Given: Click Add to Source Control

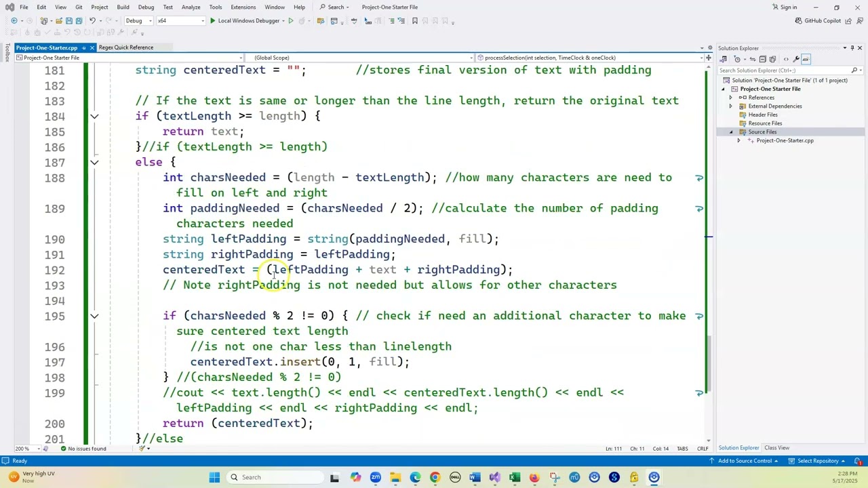Looking at the screenshot, I should [744, 461].
